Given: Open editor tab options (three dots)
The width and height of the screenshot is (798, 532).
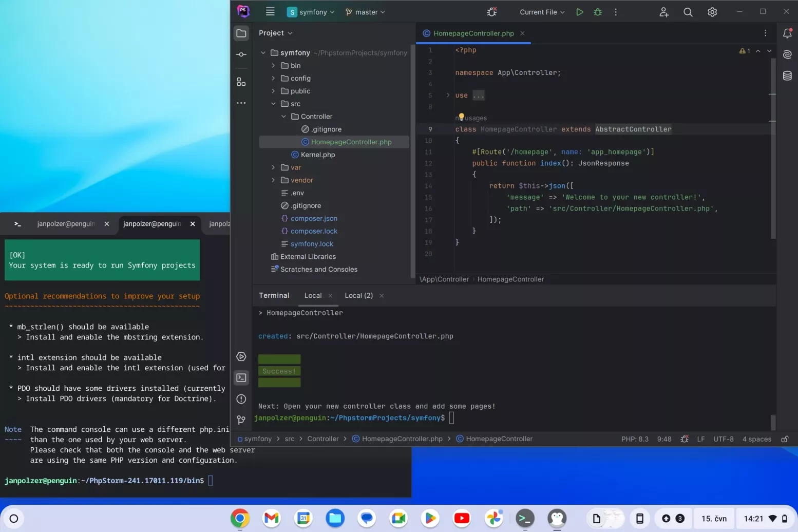Looking at the screenshot, I should (x=765, y=33).
